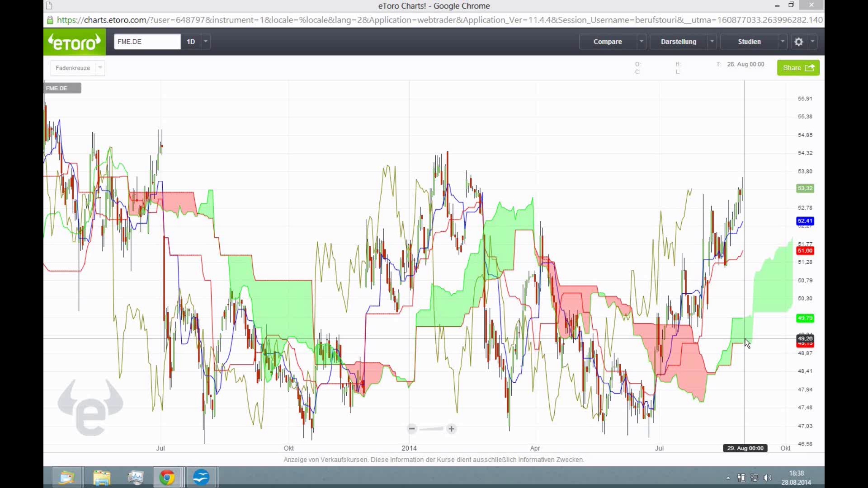Screen dimensions: 868x488
Task: Click the zoom out minus icon
Action: click(x=411, y=429)
